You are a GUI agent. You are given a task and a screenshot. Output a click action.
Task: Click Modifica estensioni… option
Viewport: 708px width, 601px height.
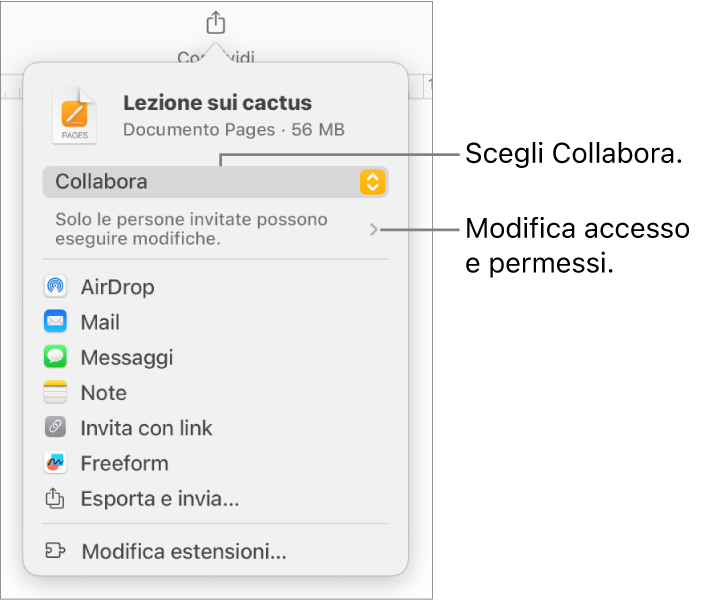pyautogui.click(x=184, y=552)
